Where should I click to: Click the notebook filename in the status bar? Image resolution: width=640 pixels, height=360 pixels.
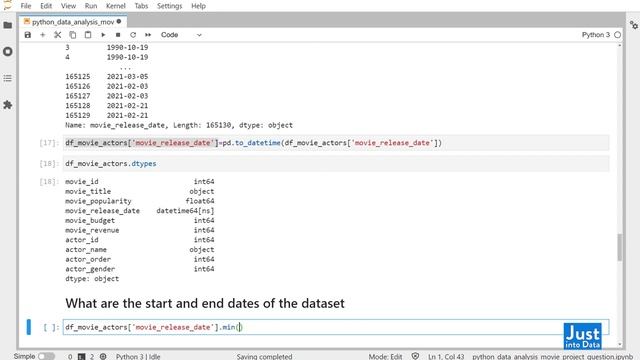tap(553, 356)
